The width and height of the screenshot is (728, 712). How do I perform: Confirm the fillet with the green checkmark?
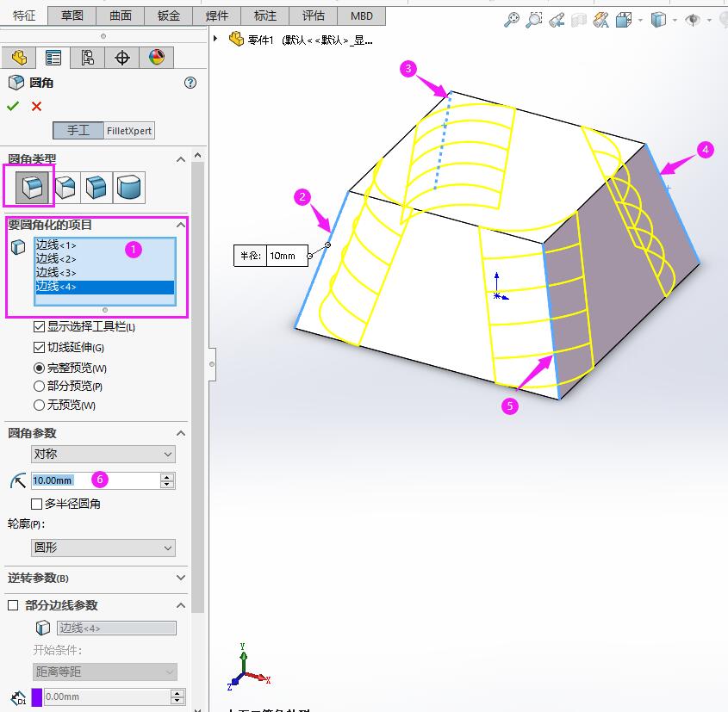13,106
